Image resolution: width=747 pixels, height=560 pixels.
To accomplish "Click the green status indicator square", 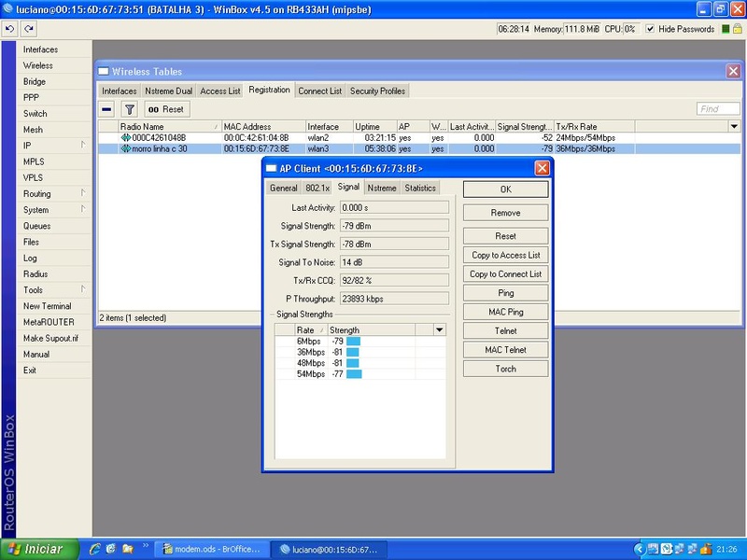I will (726, 29).
